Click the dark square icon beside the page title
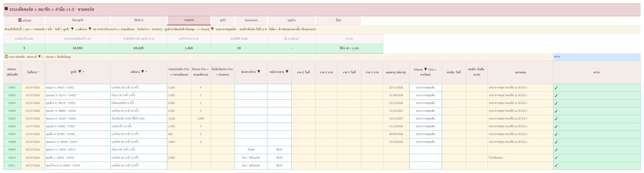Viewport: 644px width, 173px height. tap(6, 9)
